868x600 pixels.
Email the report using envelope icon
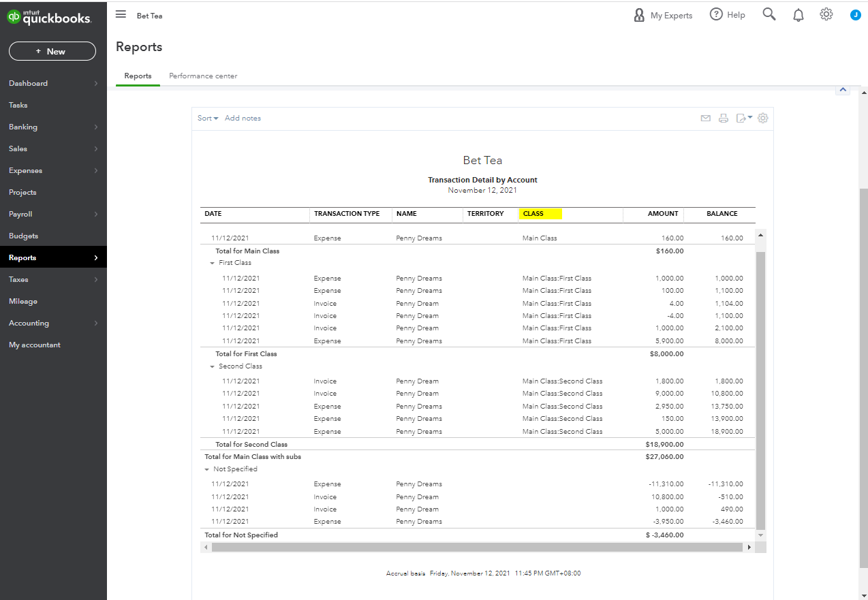coord(706,119)
